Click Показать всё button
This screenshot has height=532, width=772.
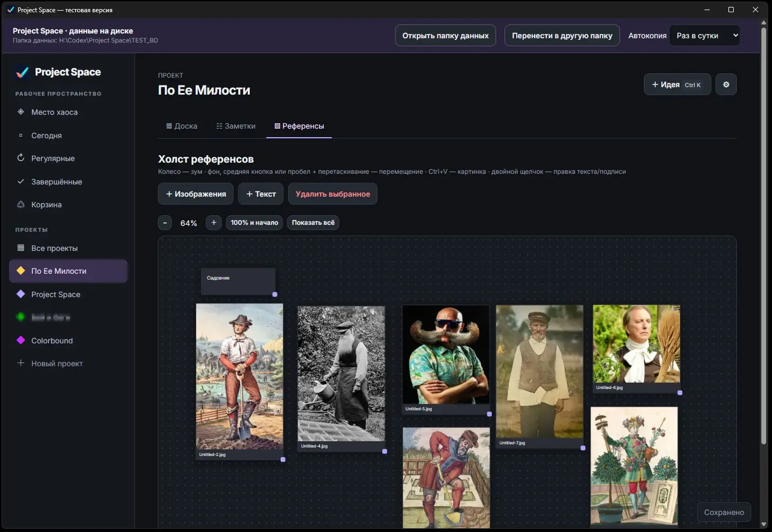pyautogui.click(x=313, y=223)
